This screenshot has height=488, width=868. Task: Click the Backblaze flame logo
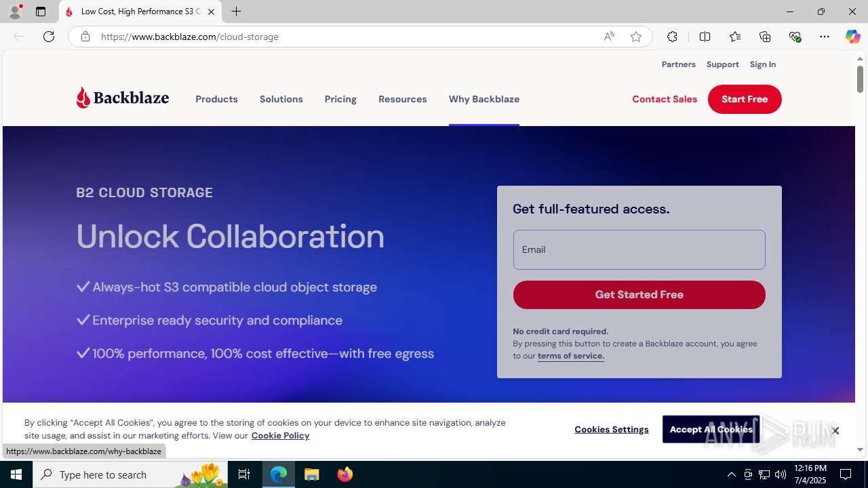coord(123,98)
